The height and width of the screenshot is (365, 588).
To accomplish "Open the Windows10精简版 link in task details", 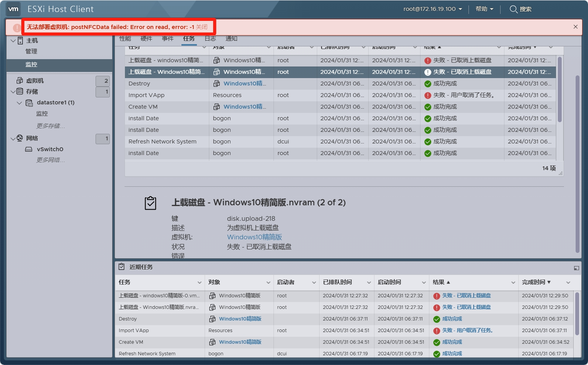I will click(x=254, y=237).
